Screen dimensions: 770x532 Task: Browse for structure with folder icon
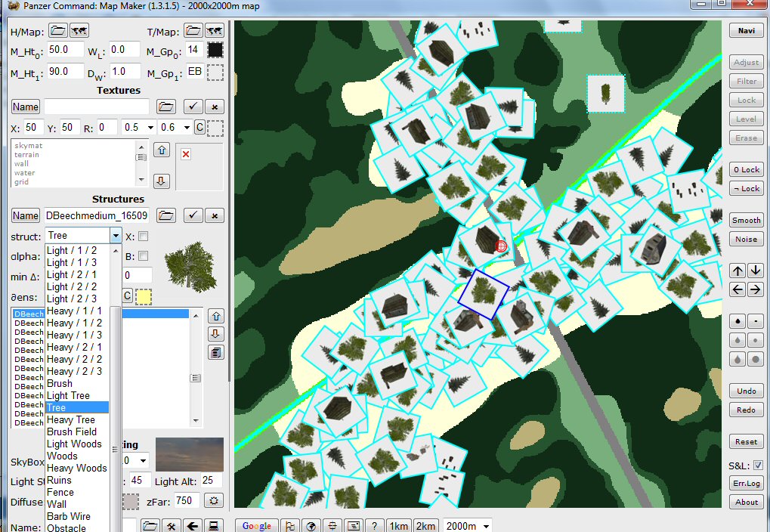click(x=166, y=215)
